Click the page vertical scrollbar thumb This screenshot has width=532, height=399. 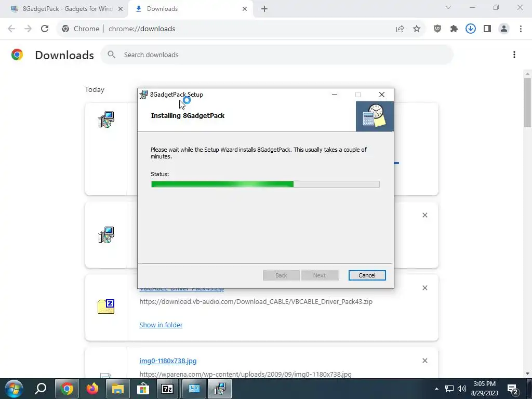[x=527, y=102]
